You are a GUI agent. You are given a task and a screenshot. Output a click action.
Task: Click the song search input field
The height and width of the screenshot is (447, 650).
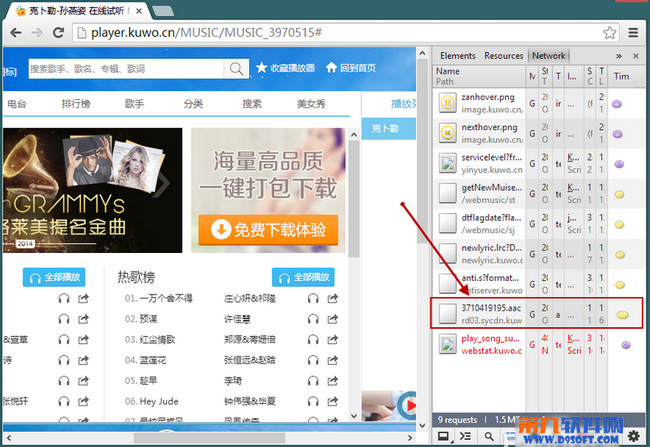125,68
